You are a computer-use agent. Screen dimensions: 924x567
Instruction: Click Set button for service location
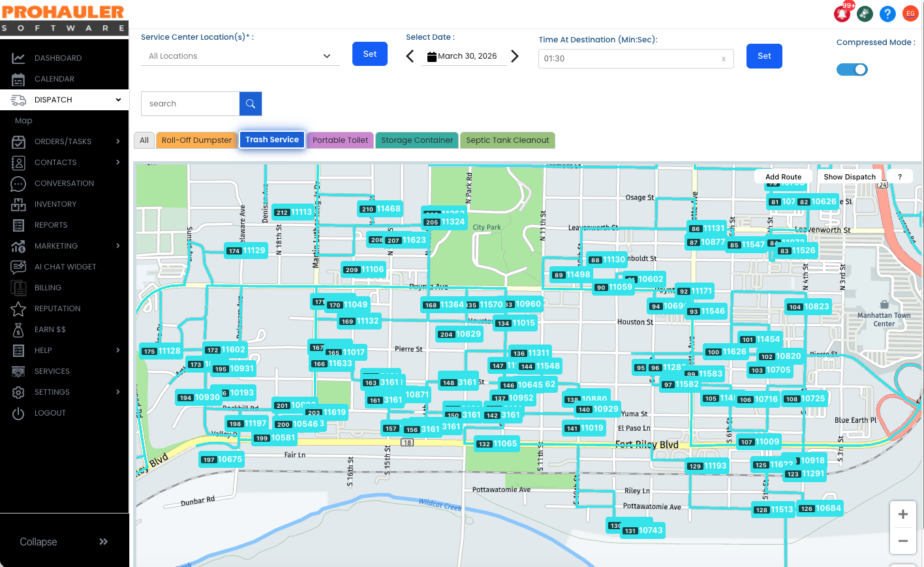click(370, 54)
